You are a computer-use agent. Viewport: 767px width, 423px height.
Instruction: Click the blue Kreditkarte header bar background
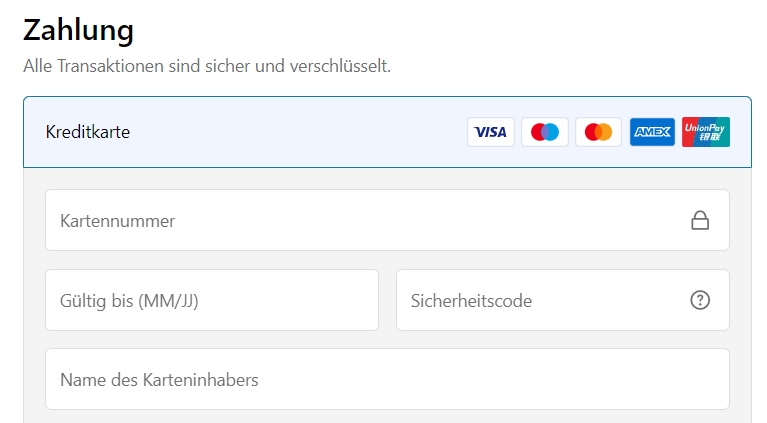coord(293,132)
